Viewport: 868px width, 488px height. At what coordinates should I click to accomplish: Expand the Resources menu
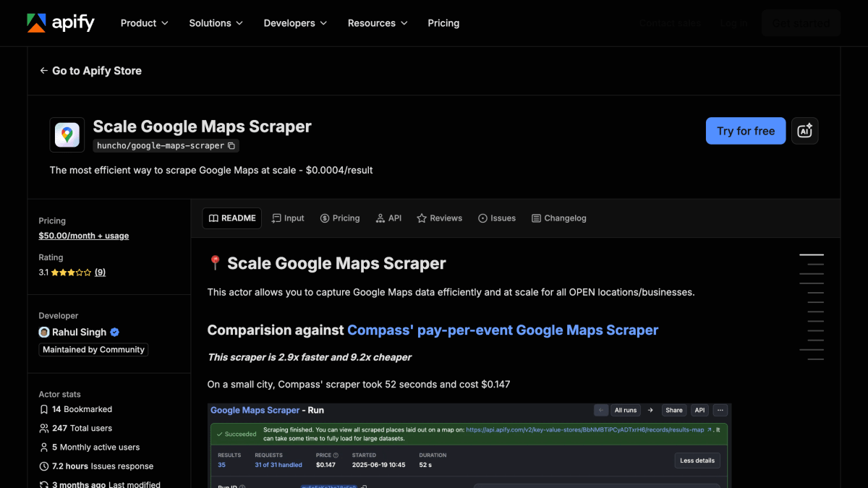(378, 23)
